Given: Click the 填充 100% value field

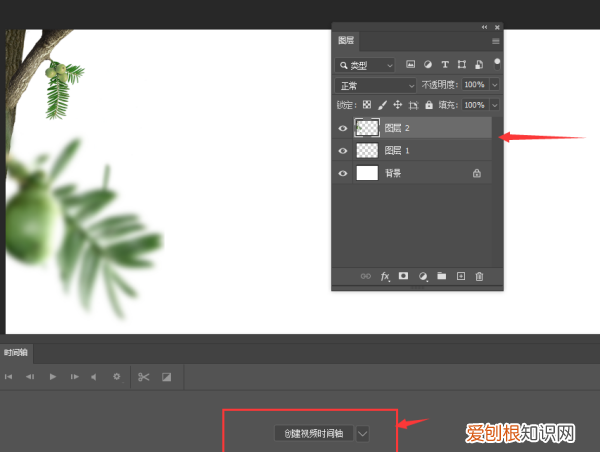Looking at the screenshot, I should [x=475, y=105].
